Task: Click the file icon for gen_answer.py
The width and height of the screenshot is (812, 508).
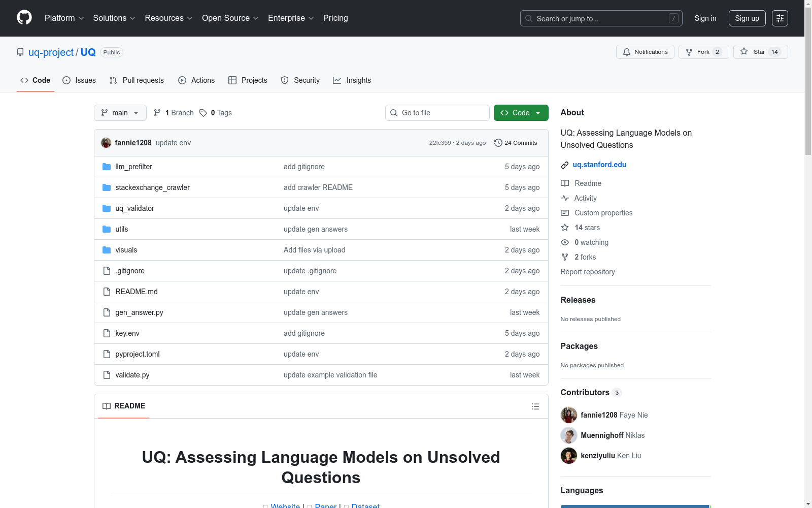Action: click(107, 312)
